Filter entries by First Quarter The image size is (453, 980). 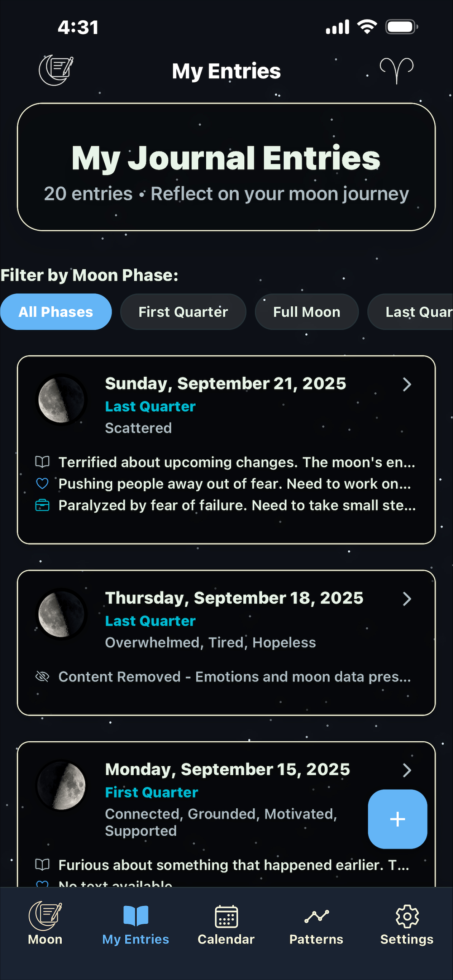tap(183, 312)
